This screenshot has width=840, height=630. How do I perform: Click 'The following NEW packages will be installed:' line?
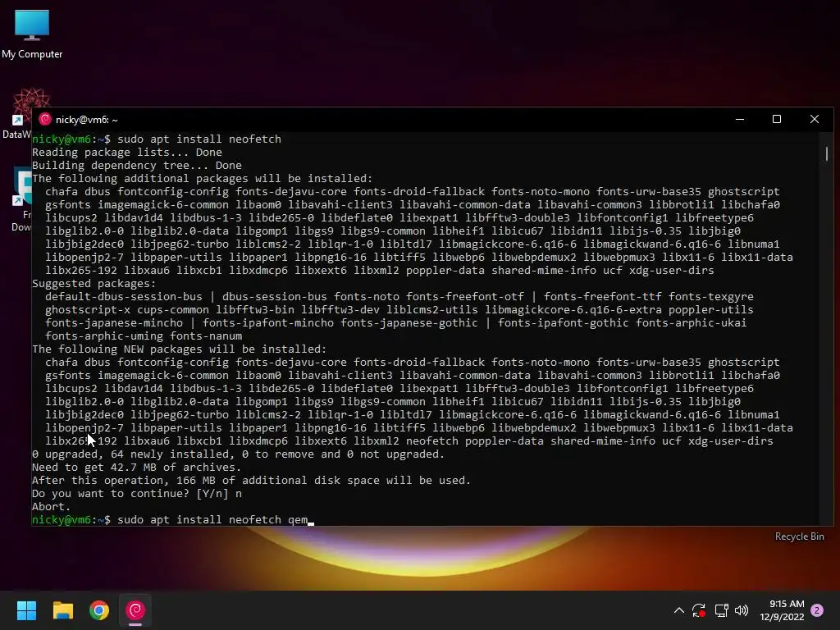(x=179, y=349)
